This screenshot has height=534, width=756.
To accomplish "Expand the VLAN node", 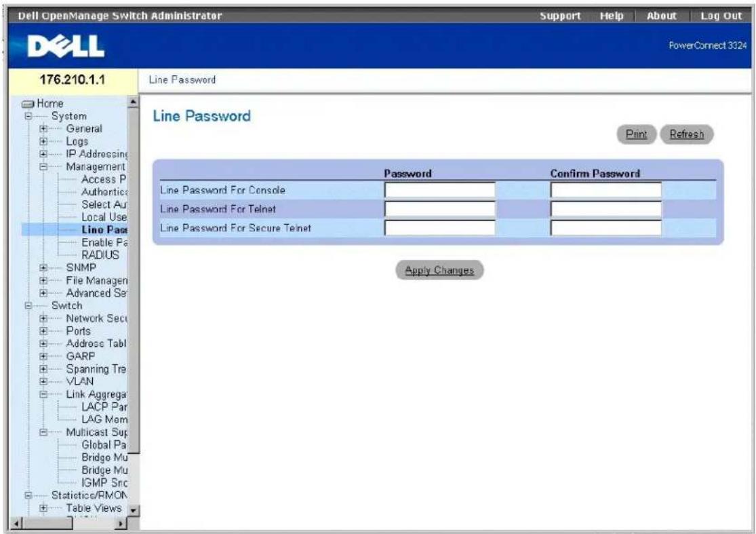I will [x=43, y=381].
